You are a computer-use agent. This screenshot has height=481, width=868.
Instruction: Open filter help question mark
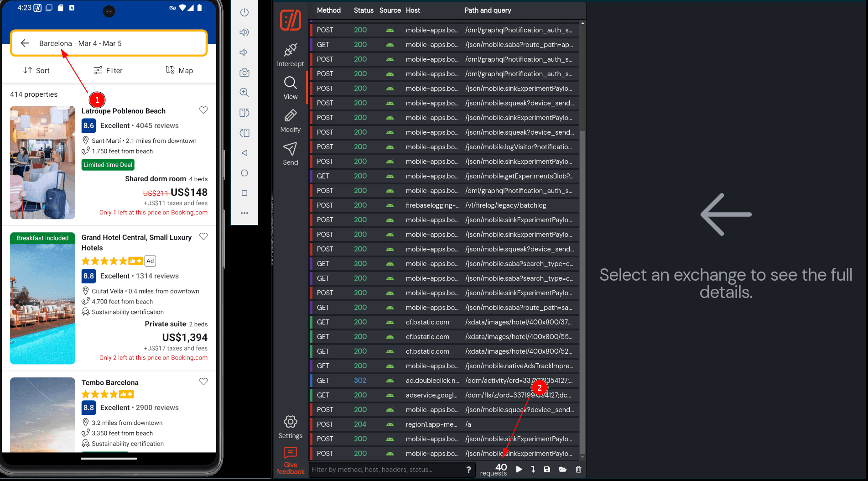[468, 470]
